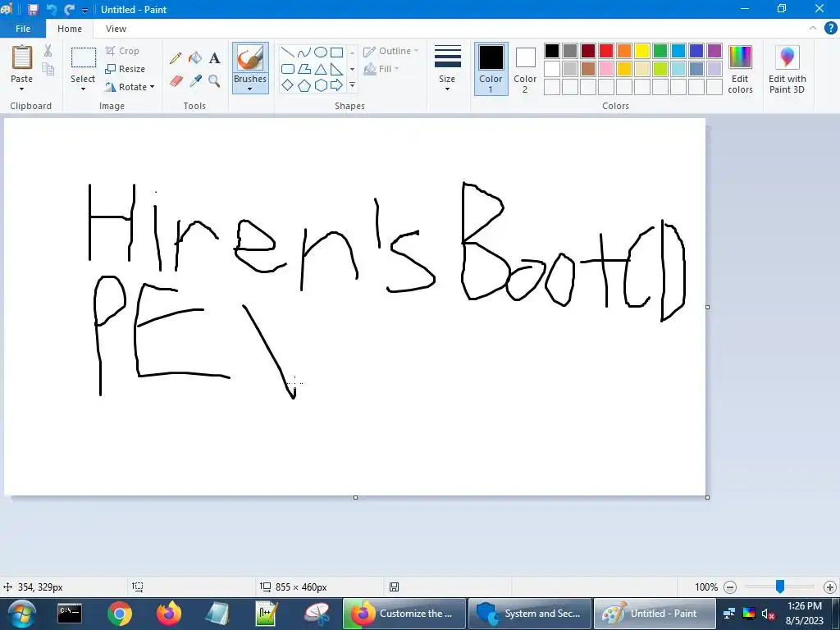Click the Paste clipboard icon
The image size is (840, 630).
pos(22,58)
